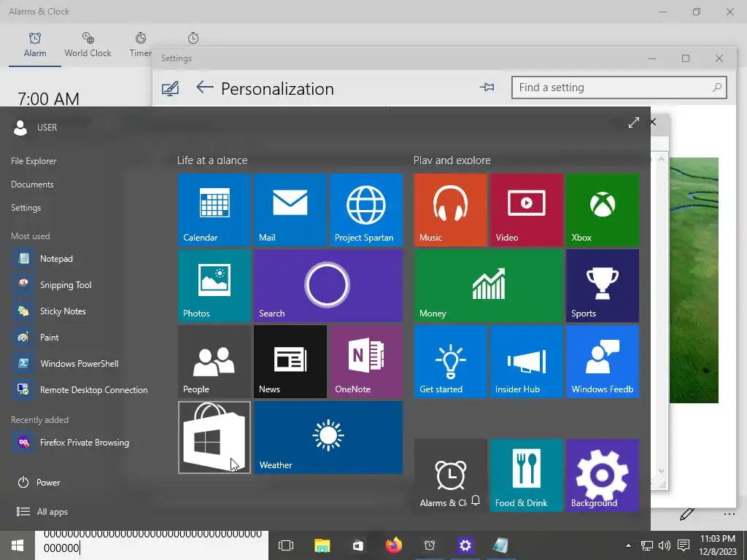
Task: Switch to Settings app on taskbar
Action: coord(465,545)
